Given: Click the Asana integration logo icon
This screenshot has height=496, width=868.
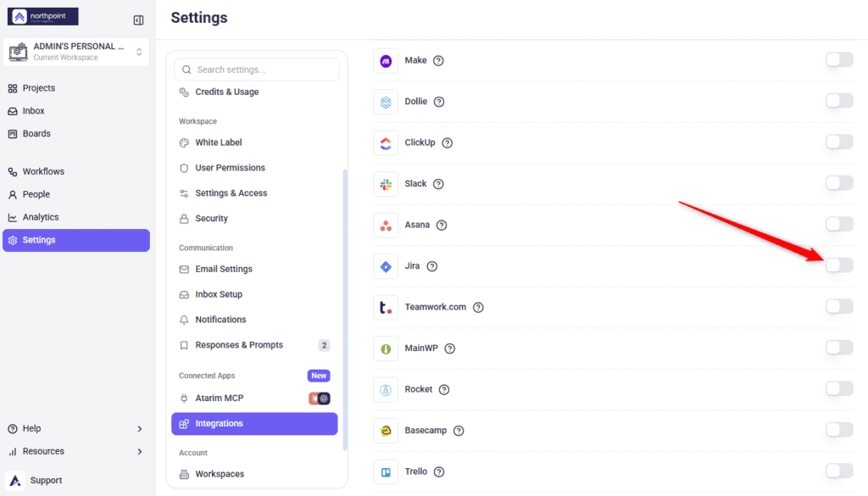Looking at the screenshot, I should pos(386,226).
